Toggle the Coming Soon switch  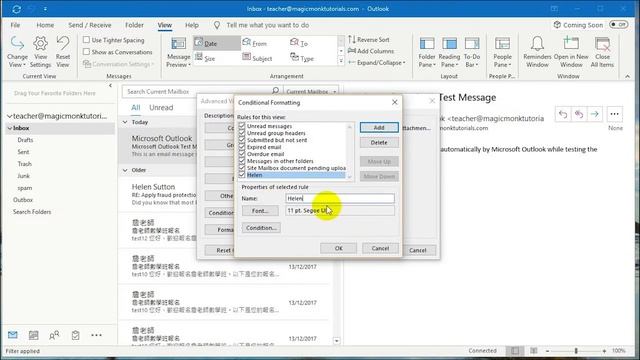[x=618, y=24]
